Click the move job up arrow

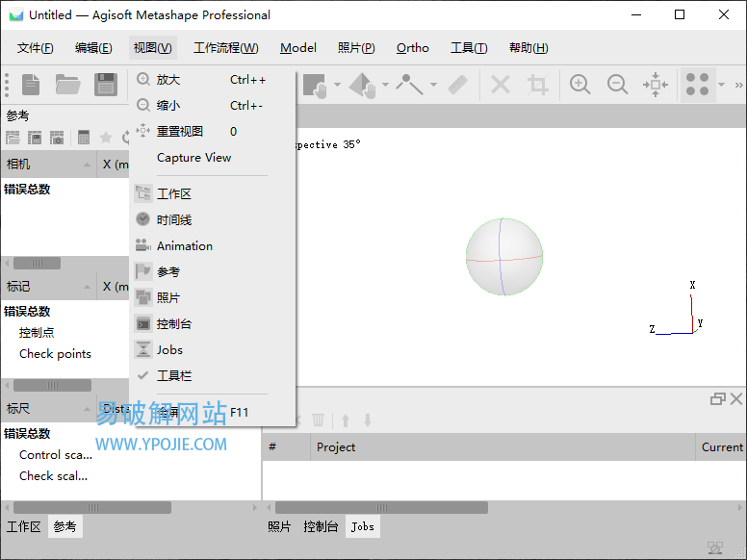click(x=346, y=420)
